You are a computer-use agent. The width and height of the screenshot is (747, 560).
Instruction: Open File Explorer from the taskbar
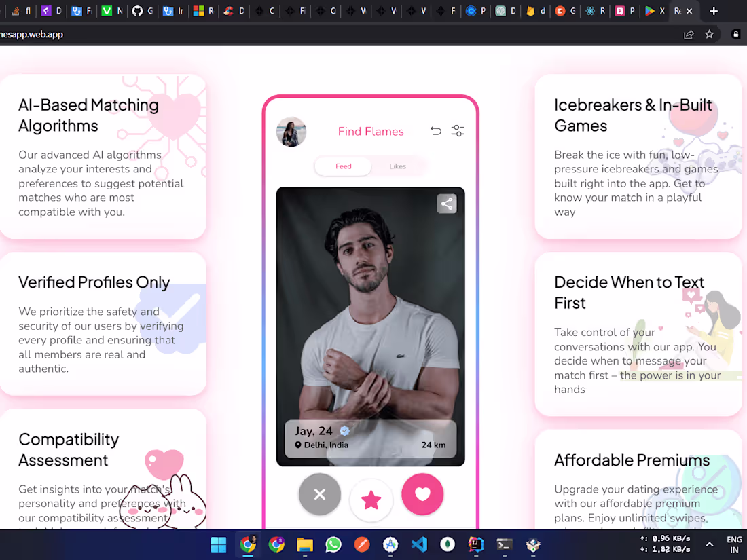point(304,544)
